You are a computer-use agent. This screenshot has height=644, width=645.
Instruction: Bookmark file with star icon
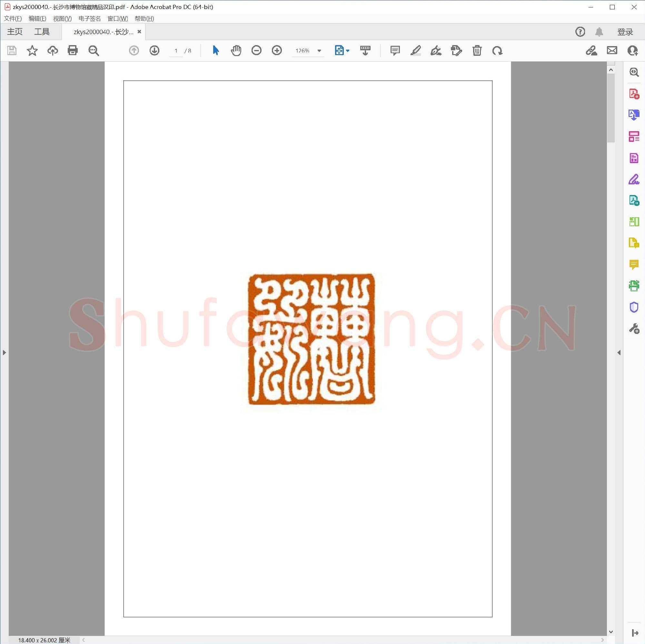click(32, 50)
